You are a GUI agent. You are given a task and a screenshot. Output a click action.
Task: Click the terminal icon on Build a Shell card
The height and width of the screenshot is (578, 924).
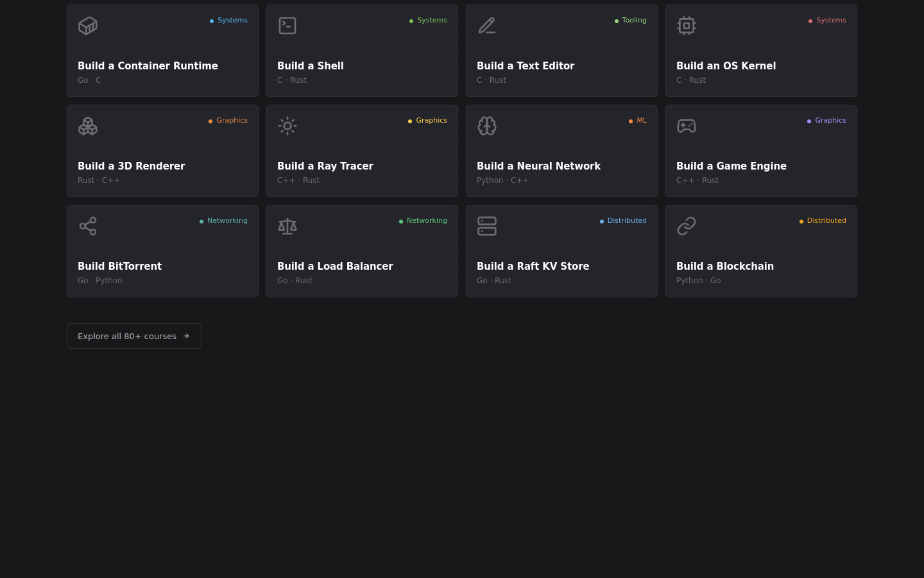click(x=287, y=26)
